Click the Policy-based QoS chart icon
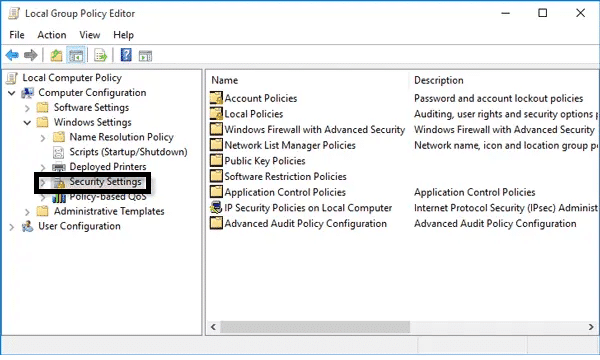 59,197
